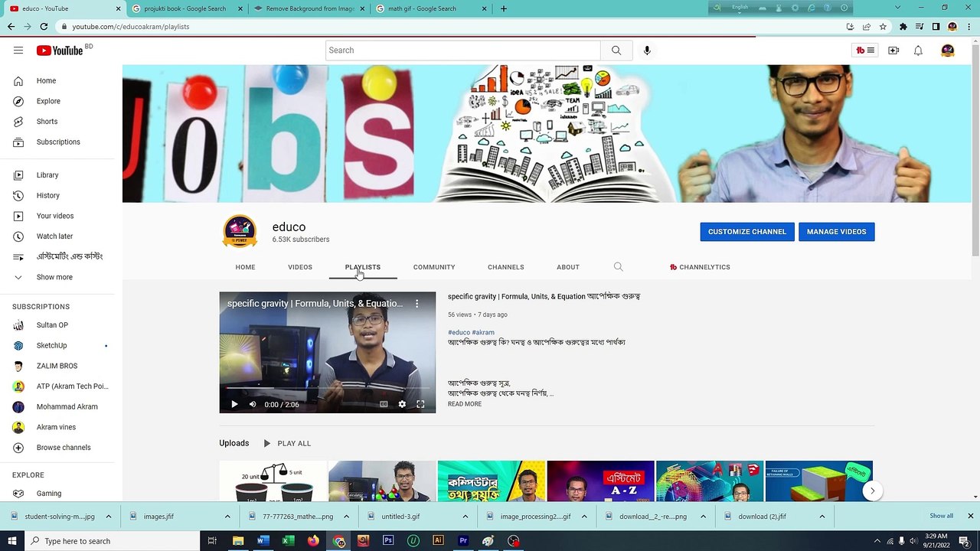This screenshot has height=551, width=980.
Task: Toggle closed captions on the video
Action: point(384,404)
